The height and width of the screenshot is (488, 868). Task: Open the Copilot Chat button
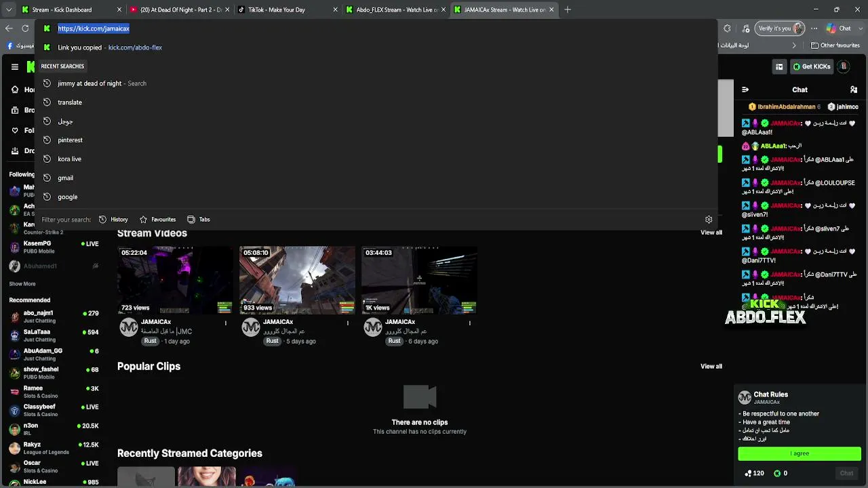838,28
